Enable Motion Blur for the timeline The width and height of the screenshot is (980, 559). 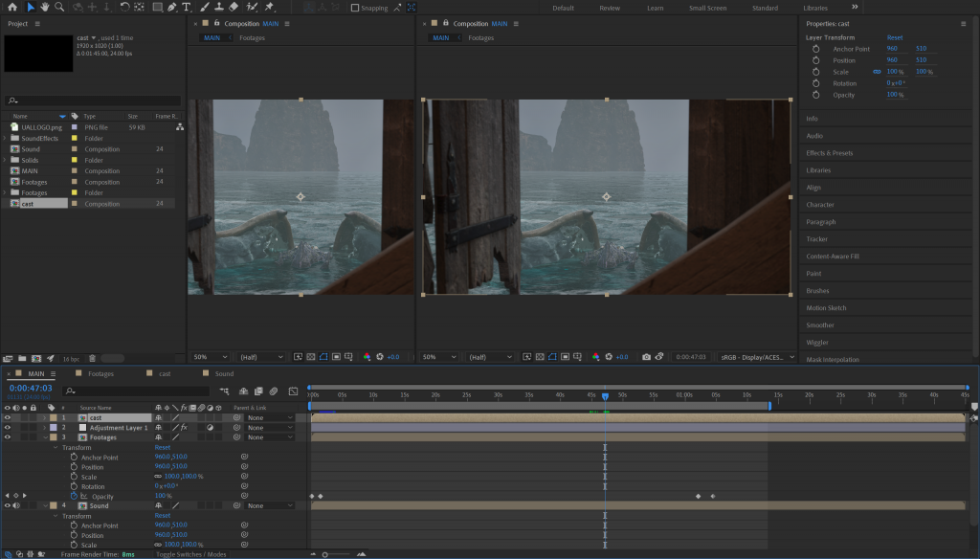[274, 391]
